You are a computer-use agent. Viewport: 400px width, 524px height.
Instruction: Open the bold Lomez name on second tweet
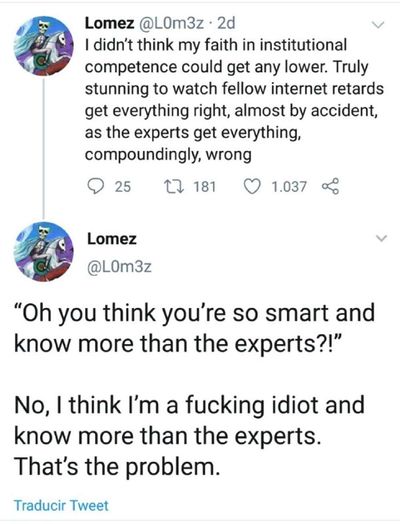coord(112,239)
